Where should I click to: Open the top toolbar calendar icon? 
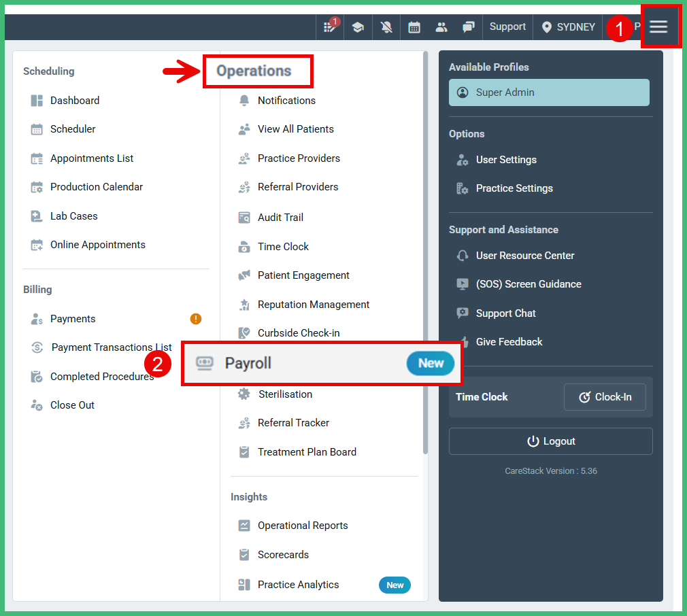tap(414, 27)
